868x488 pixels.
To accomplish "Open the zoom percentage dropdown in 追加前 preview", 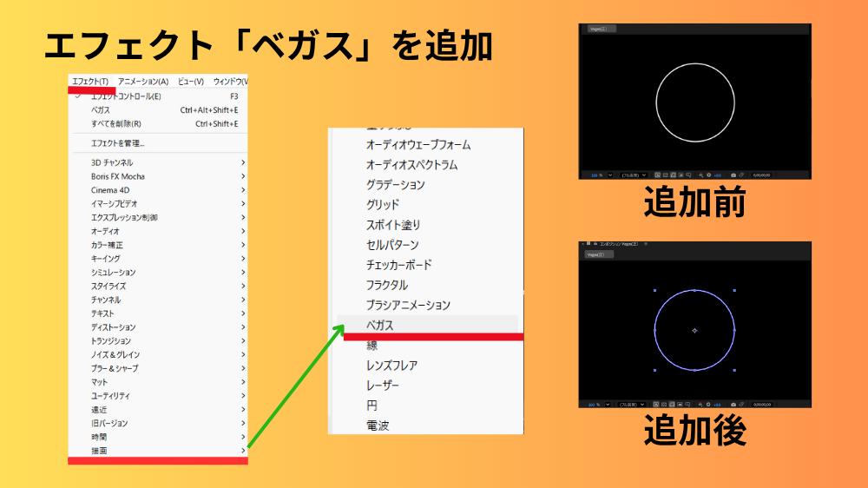I will point(610,175).
